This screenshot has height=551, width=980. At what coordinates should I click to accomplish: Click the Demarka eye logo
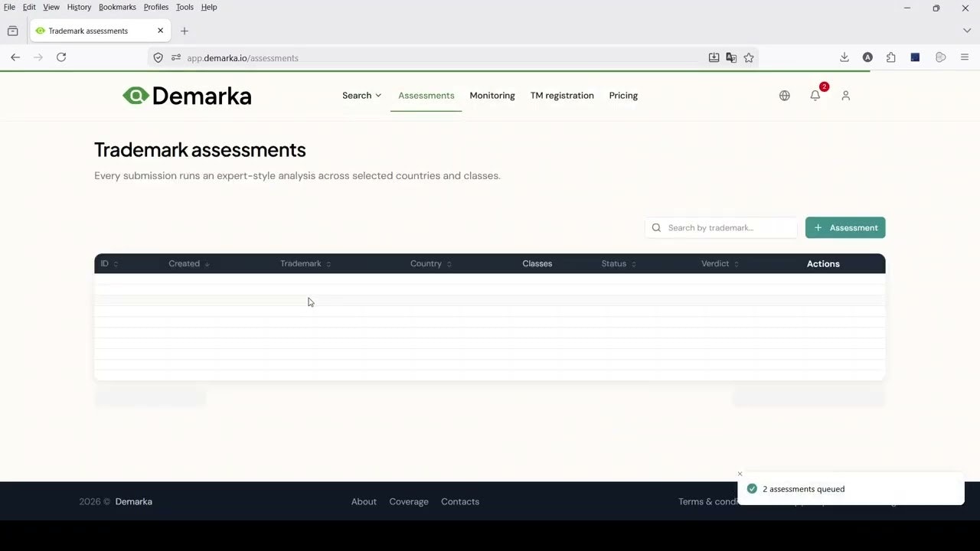136,95
